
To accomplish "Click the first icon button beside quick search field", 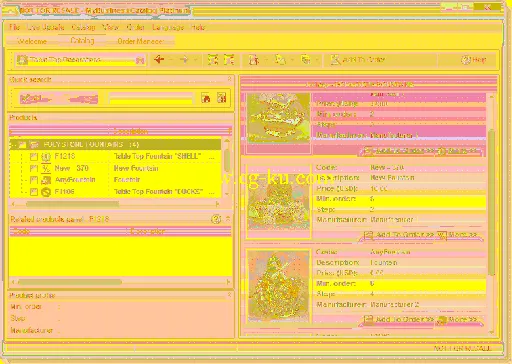I will click(x=206, y=98).
